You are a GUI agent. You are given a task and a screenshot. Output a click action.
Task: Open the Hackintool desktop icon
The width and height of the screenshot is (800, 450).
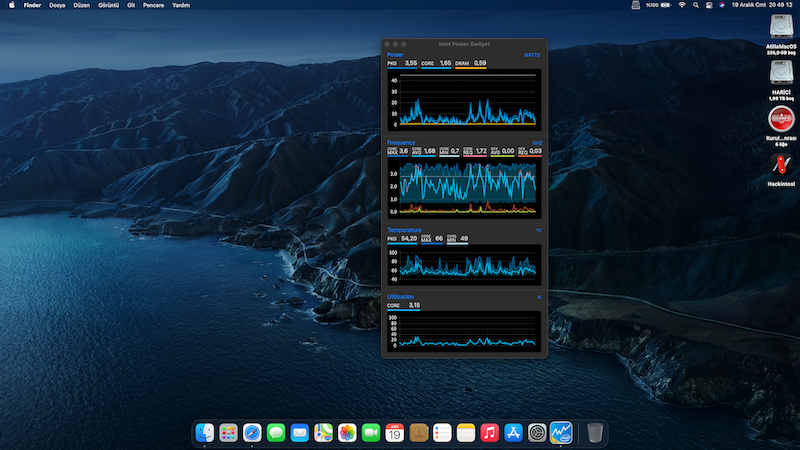(x=781, y=164)
